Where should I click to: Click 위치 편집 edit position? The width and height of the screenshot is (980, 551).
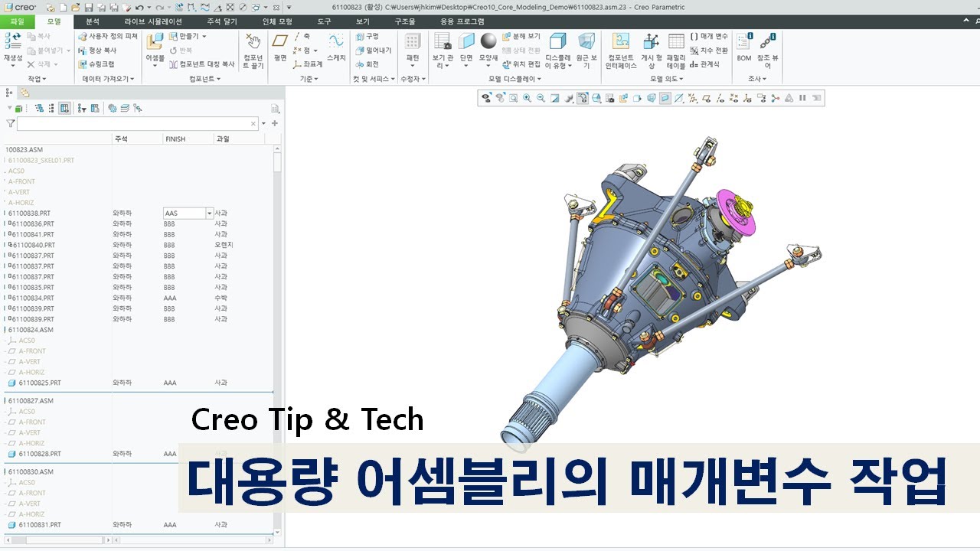[x=521, y=64]
